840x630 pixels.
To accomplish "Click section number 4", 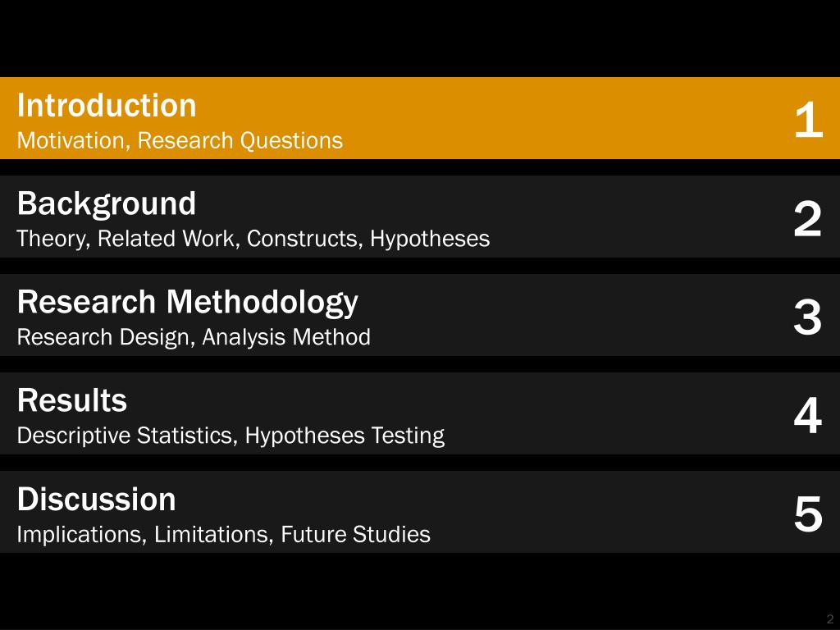I will click(x=808, y=415).
